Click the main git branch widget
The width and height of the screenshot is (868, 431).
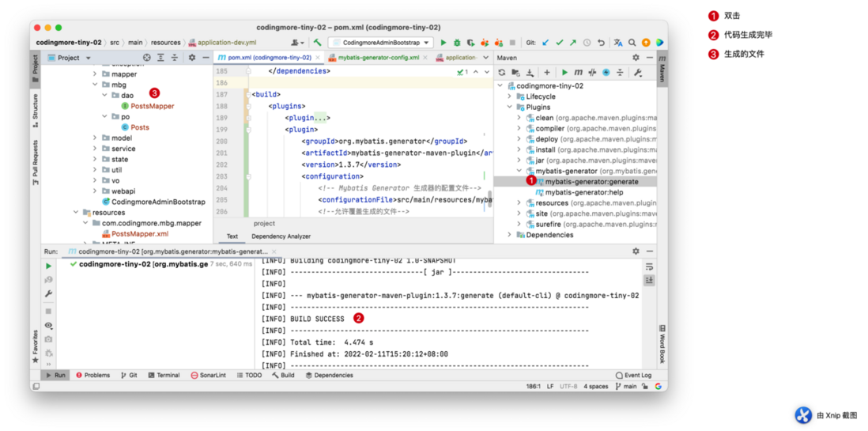pos(626,386)
